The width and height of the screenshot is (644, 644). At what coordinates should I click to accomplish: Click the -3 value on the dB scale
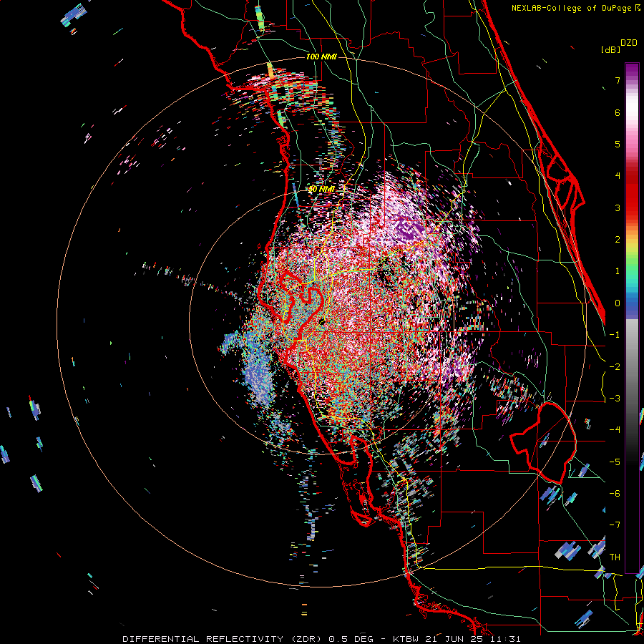615,399
